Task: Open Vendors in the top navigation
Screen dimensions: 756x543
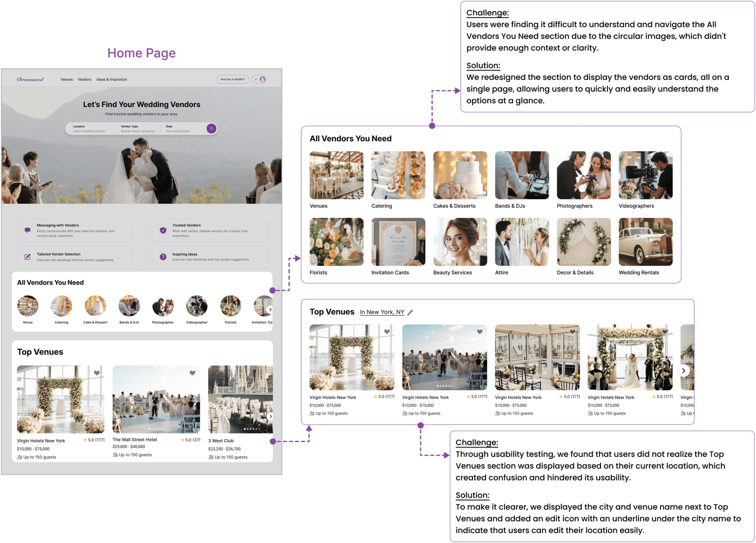Action: (85, 80)
